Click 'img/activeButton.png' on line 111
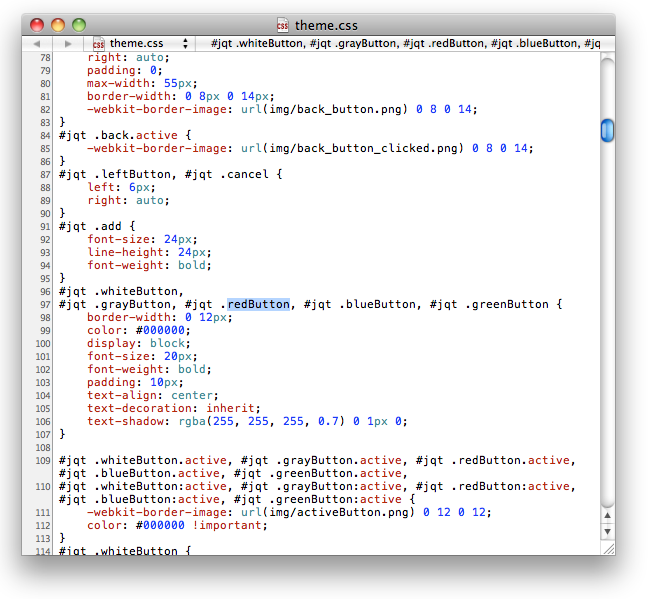The image size is (648, 599). pos(338,513)
